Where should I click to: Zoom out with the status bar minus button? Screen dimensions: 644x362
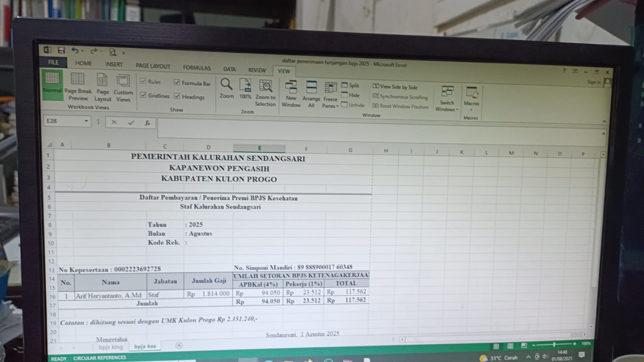click(x=534, y=345)
